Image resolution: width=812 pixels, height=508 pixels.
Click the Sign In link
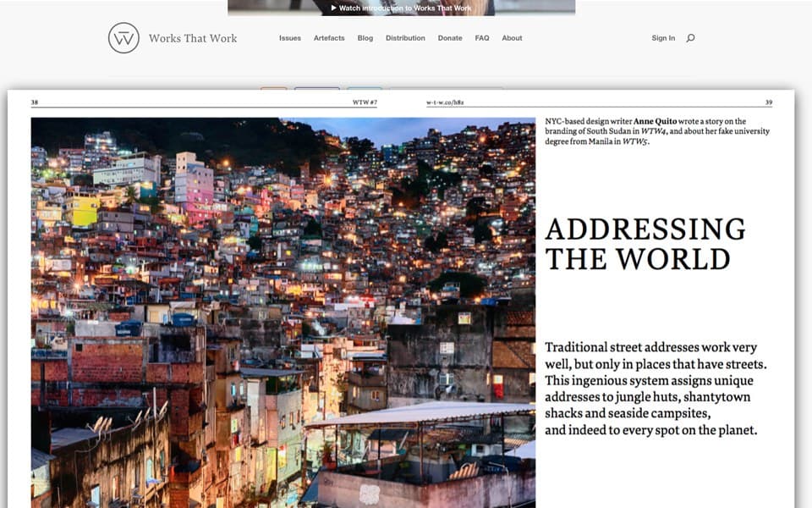(x=663, y=38)
